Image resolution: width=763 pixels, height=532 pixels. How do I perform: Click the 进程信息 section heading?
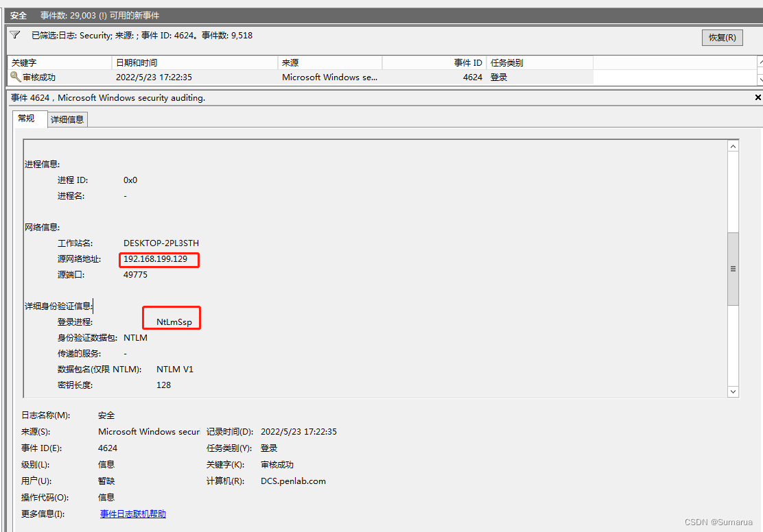43,165
